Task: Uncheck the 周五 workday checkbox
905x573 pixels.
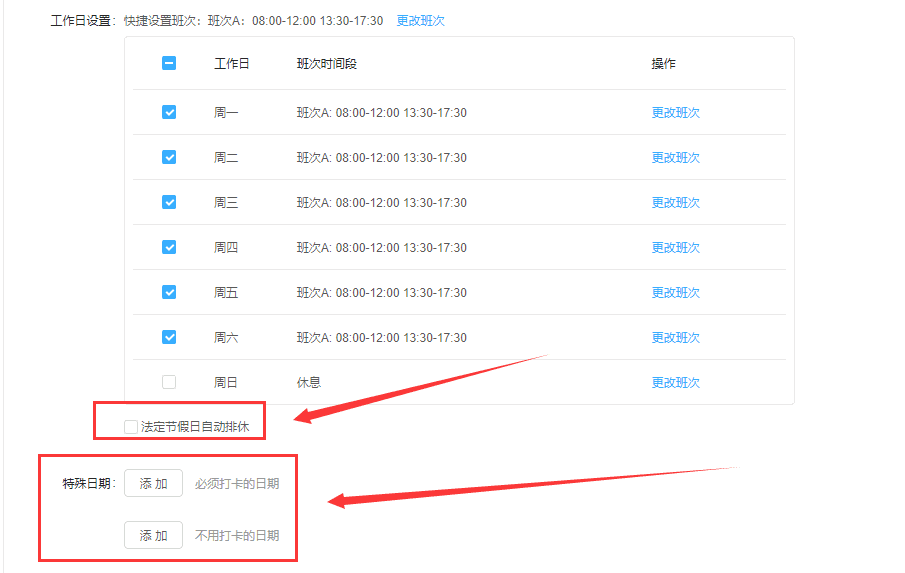Action: 169,292
